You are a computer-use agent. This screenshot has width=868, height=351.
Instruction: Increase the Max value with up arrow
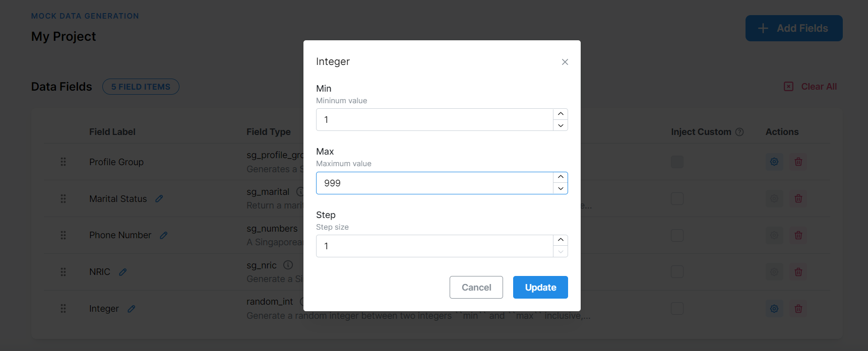(561, 177)
